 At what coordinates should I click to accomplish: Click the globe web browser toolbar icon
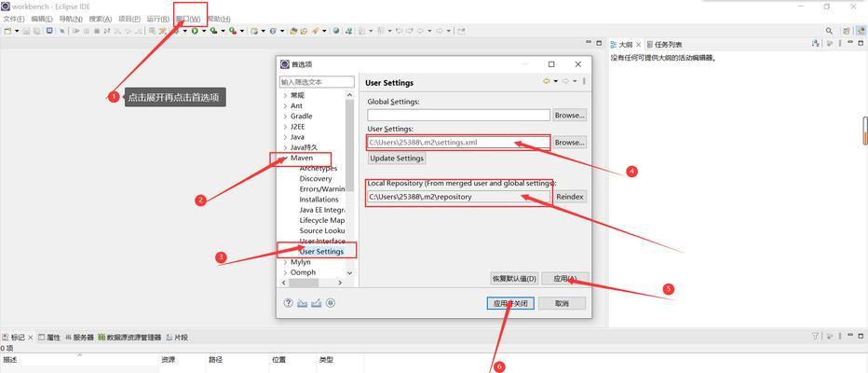coord(336,31)
